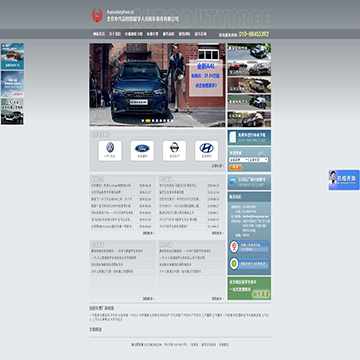Expand the first car search dropdown
The height and width of the screenshot is (360, 360).
[239, 160]
